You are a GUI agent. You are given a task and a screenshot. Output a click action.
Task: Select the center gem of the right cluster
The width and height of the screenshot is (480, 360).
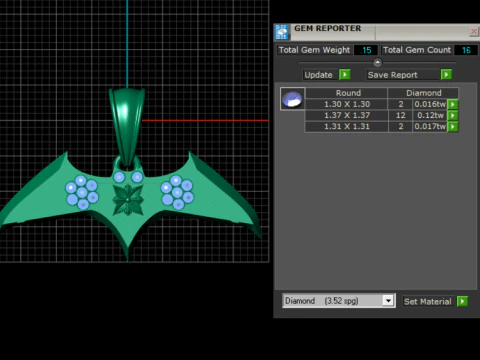point(177,192)
